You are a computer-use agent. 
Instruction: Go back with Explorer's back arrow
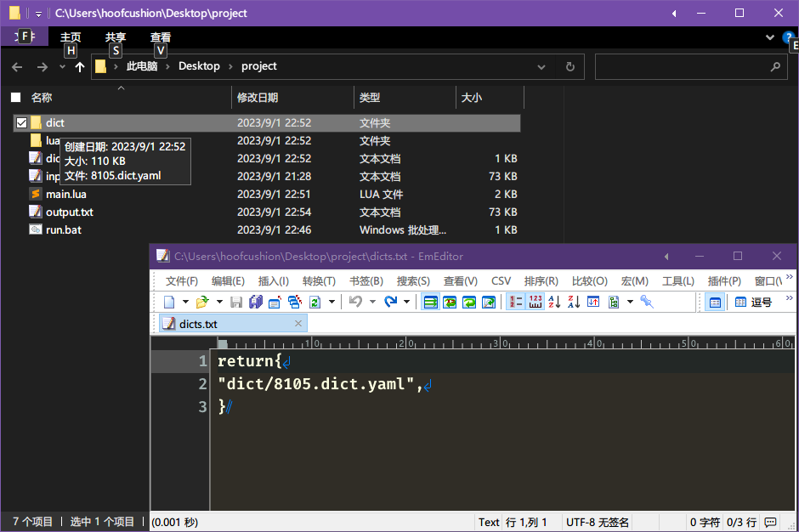17,67
